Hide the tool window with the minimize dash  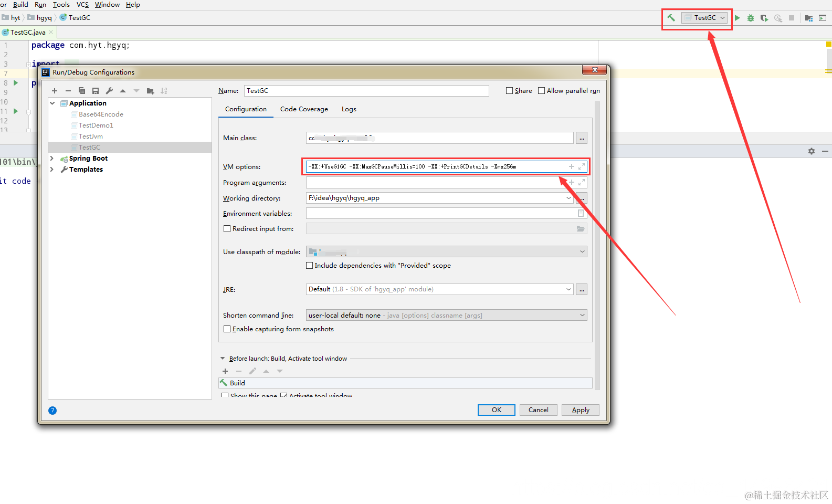click(825, 151)
